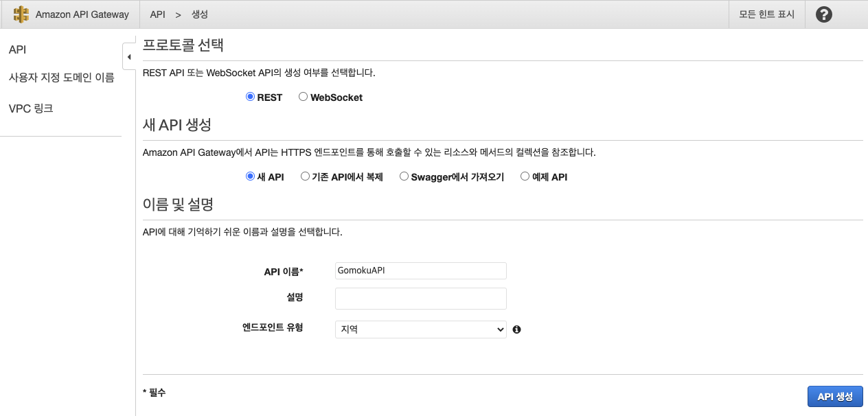Collapse the left navigation panel arrow
Screen dimensions: 868x416
[x=129, y=56]
